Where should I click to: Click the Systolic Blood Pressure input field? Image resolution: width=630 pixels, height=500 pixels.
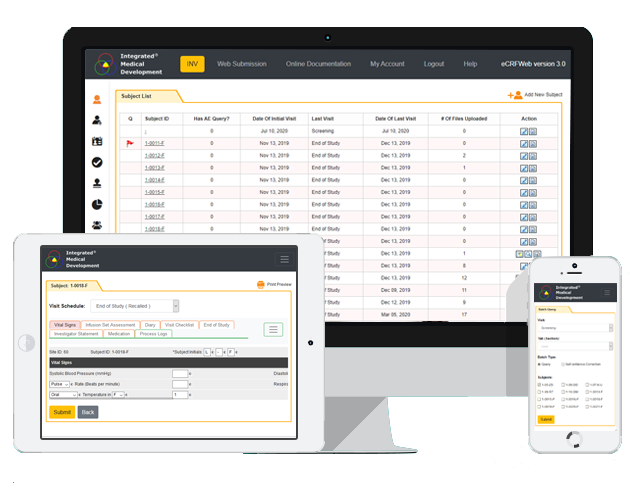click(x=179, y=373)
